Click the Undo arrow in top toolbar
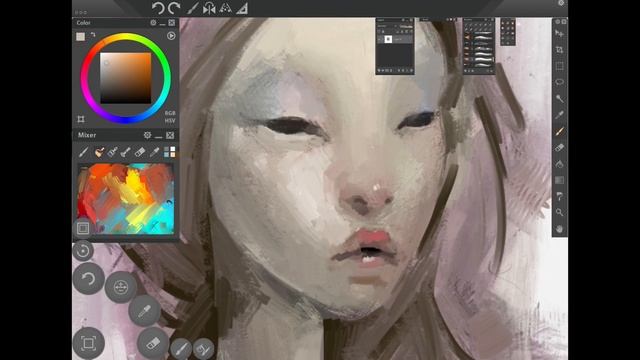 (x=158, y=8)
